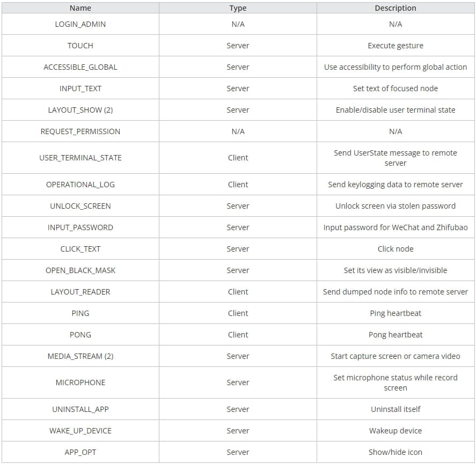The height and width of the screenshot is (464, 476).
Task: Click the ACCESSIBLE_GLOBAL entry
Action: [x=80, y=67]
